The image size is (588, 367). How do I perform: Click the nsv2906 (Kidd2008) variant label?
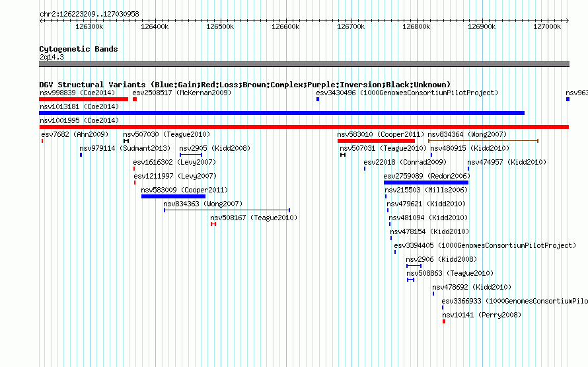441,259
